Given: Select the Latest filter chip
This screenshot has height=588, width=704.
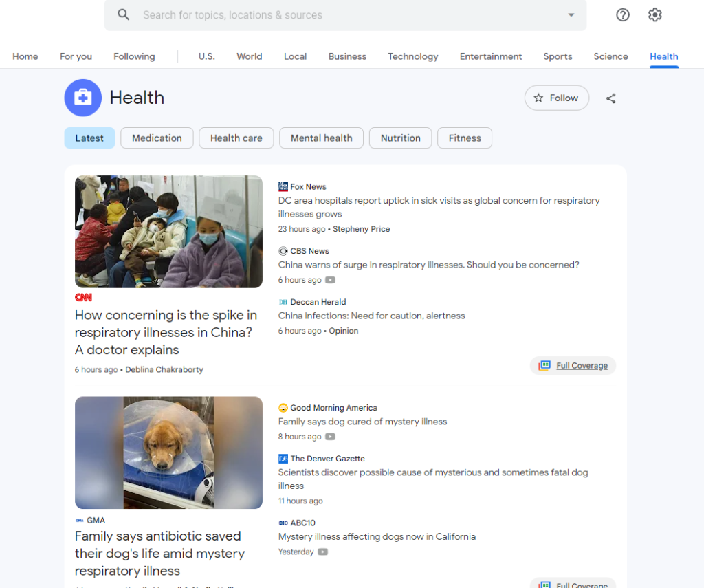Looking at the screenshot, I should (x=89, y=138).
